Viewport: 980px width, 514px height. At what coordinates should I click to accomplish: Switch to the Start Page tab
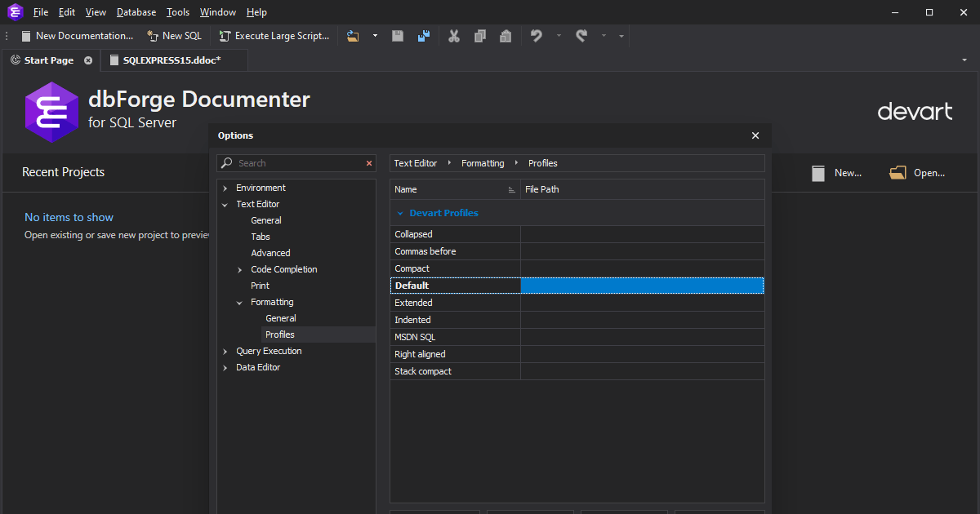coord(49,60)
